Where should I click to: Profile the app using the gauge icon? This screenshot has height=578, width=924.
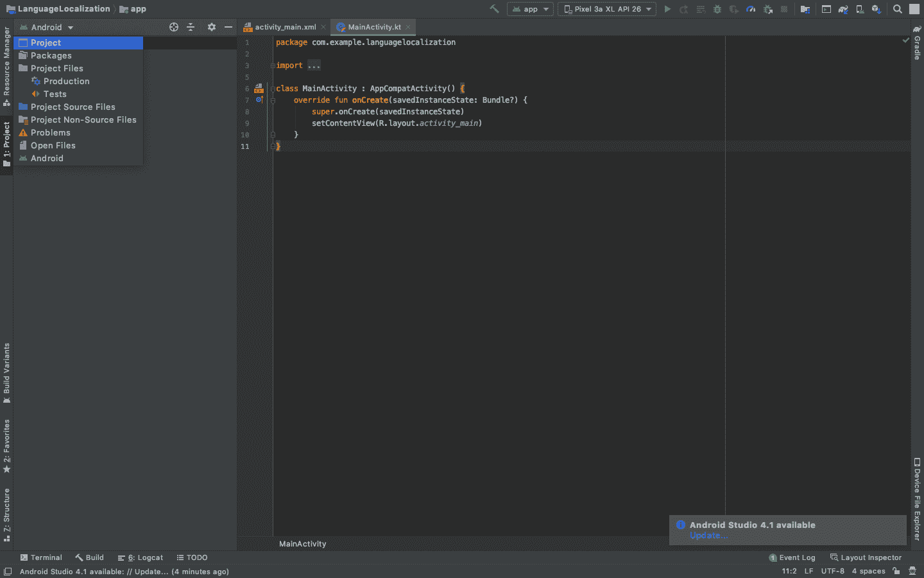point(751,9)
